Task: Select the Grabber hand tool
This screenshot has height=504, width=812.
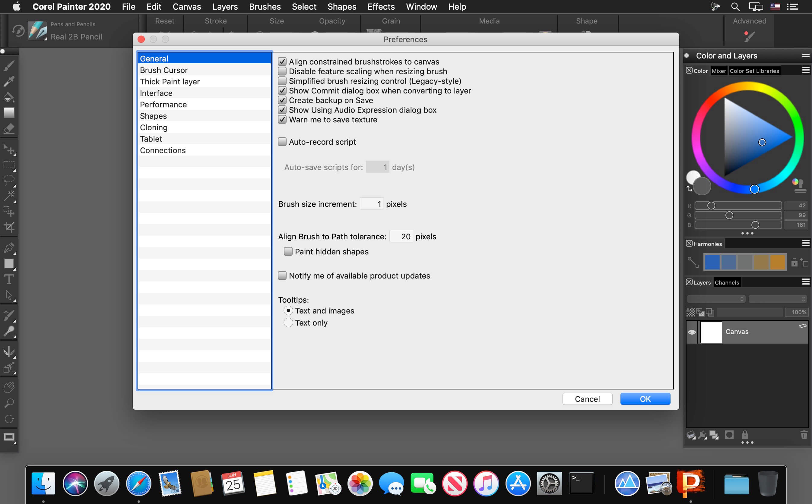Action: click(9, 388)
